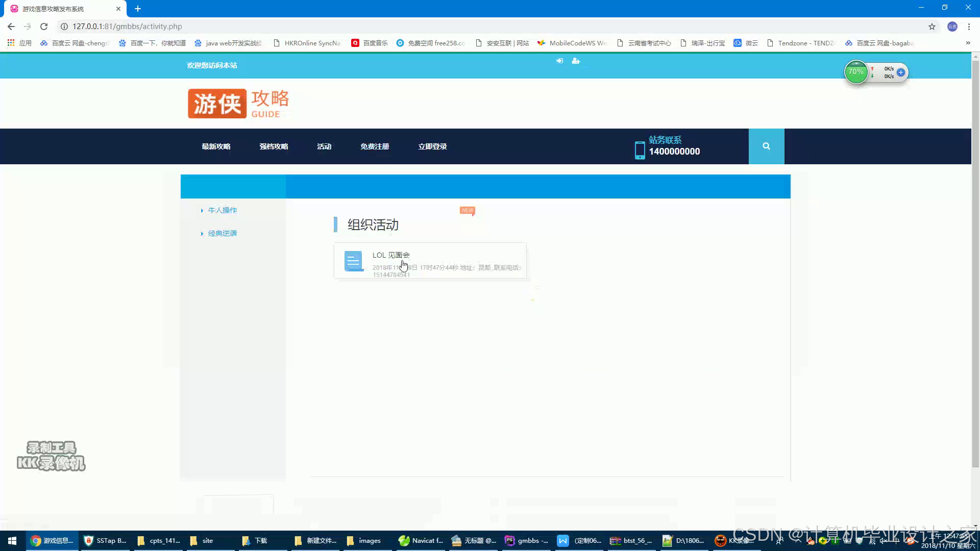Click the document icon for LOL 见面会
This screenshot has width=980, height=551.
click(x=353, y=261)
